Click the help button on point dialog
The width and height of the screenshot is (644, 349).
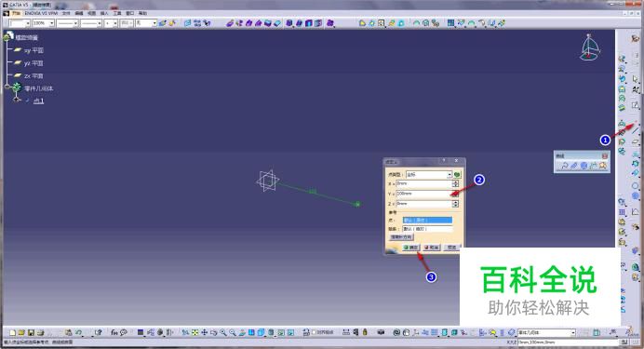coord(444,160)
